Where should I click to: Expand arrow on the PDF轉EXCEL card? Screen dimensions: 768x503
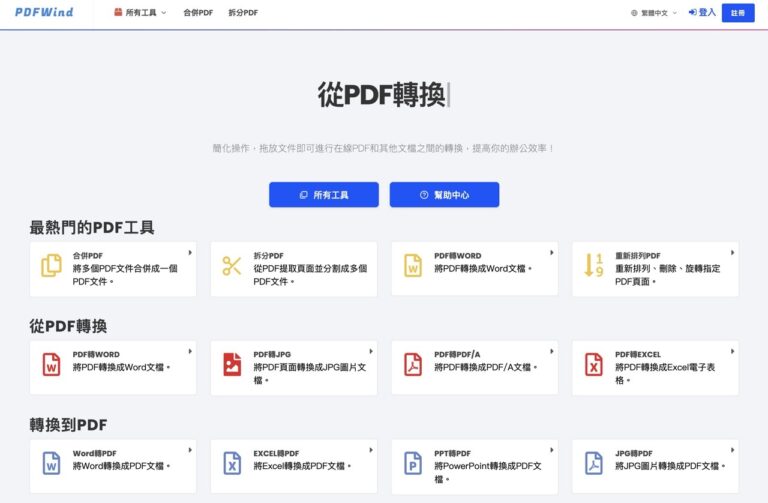[732, 351]
